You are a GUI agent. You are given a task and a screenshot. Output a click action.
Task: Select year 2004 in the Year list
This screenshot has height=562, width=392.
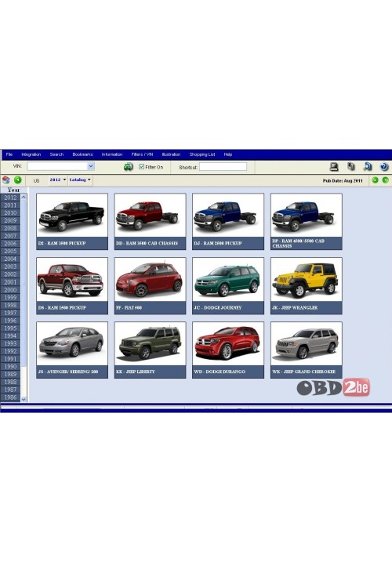point(10,259)
